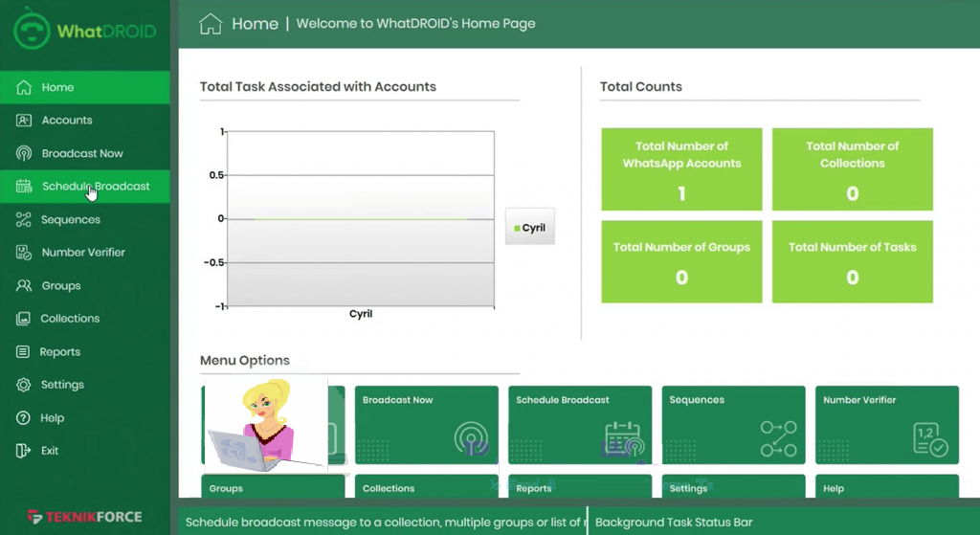Open the Groups menu option tile
The width and height of the screenshot is (980, 535).
pos(273,486)
